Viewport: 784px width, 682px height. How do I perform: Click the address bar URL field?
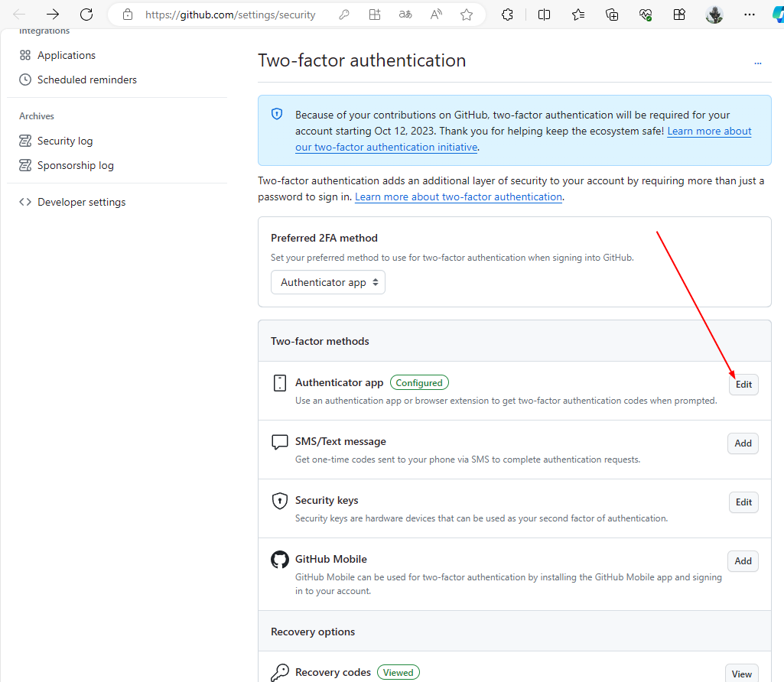point(230,15)
